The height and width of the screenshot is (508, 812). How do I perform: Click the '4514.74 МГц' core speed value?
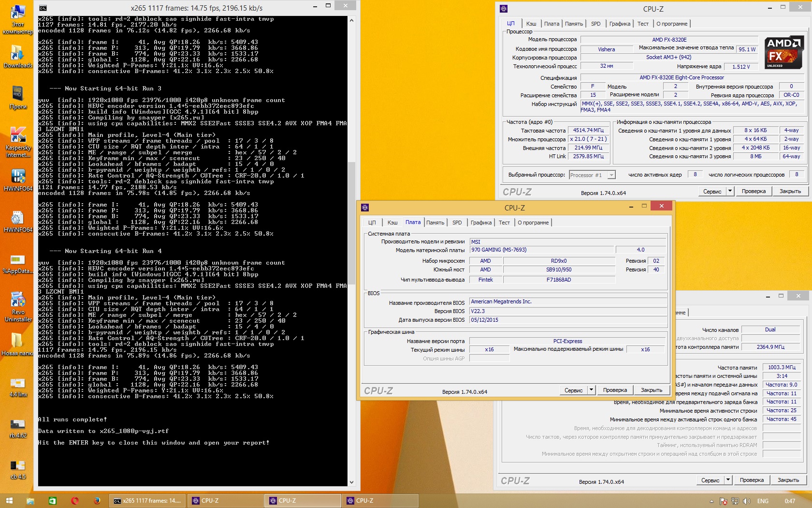[588, 130]
